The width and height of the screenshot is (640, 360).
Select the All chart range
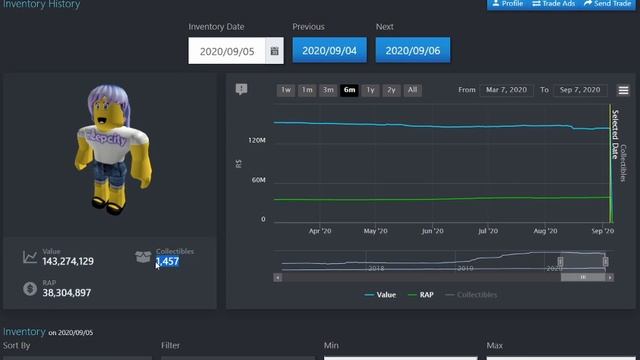click(413, 90)
